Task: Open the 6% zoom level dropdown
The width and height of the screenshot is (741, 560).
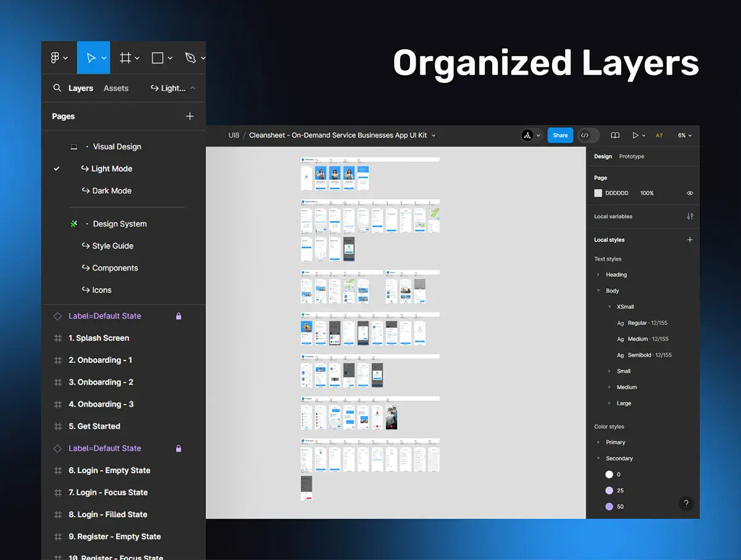Action: [x=685, y=135]
